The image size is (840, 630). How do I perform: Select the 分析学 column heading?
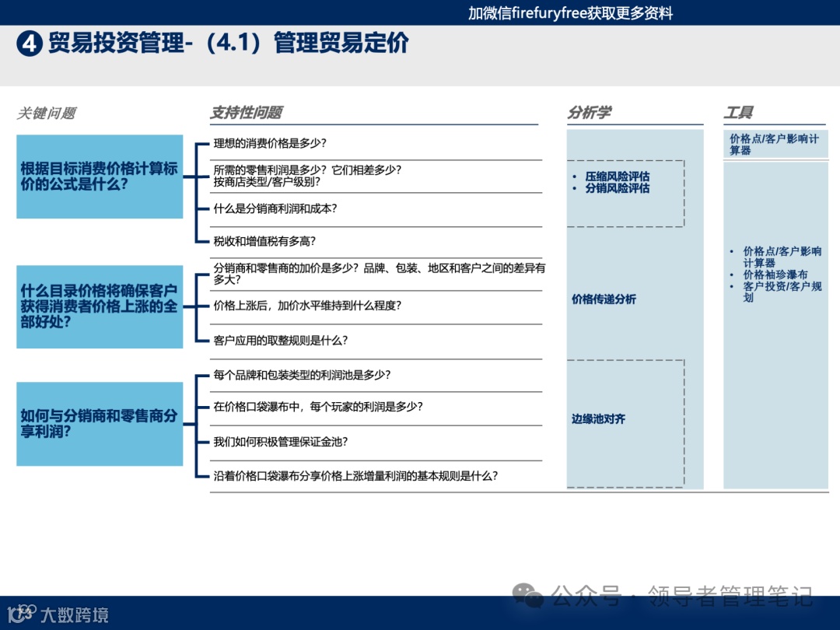(590, 113)
